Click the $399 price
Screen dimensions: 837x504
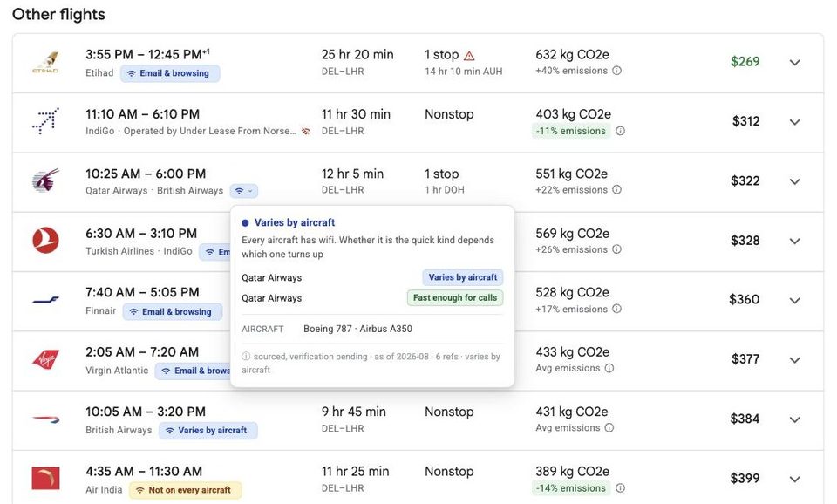pos(745,479)
